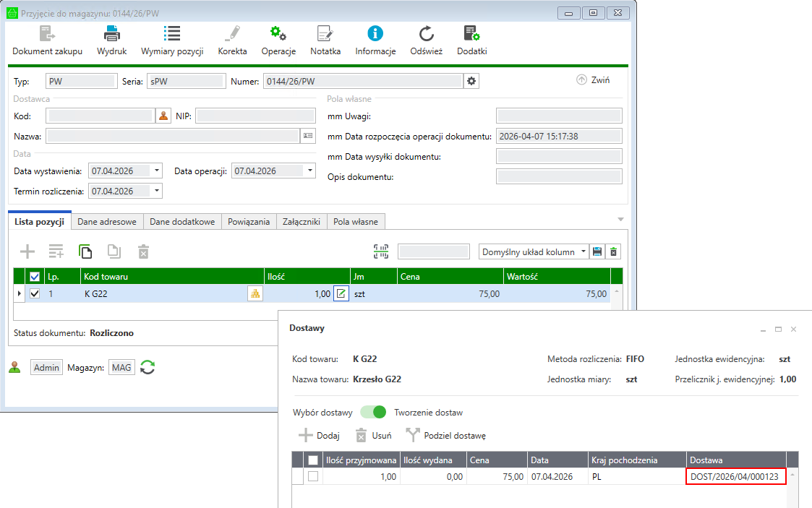Expand row indicator arrow for position 1

pos(19,294)
